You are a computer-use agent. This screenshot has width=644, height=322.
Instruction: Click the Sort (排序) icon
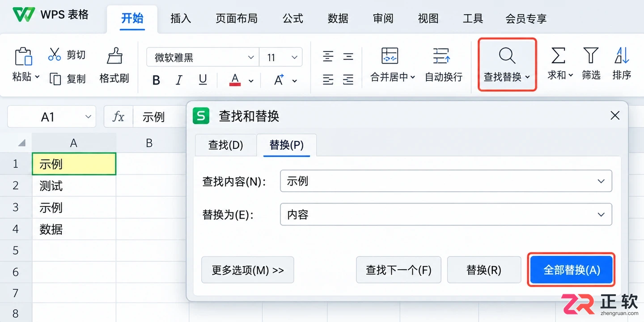pyautogui.click(x=622, y=56)
